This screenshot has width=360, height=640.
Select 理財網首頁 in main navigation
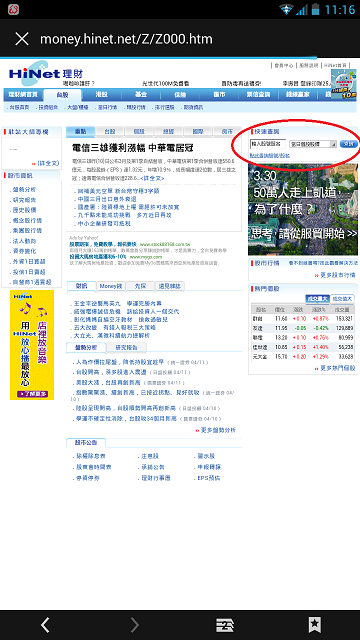pos(23,94)
